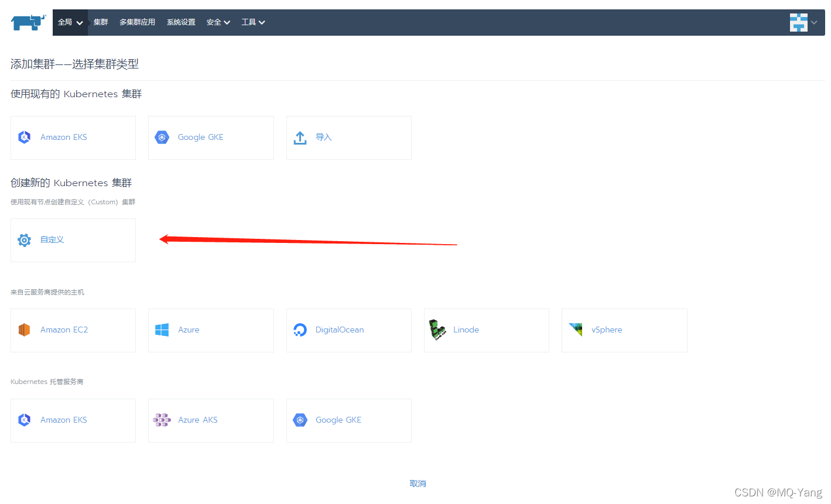The width and height of the screenshot is (831, 504).
Task: Open 系统设置 system settings
Action: click(x=181, y=22)
